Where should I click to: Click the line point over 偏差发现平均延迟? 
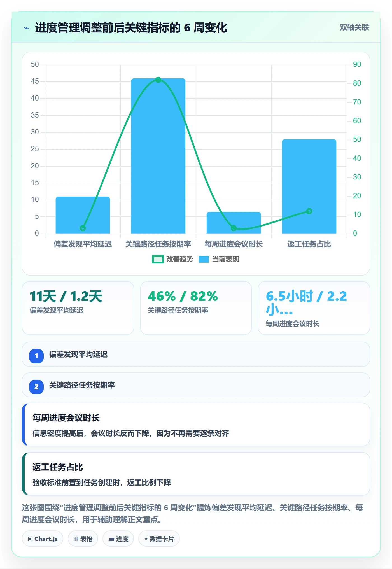[x=83, y=228]
